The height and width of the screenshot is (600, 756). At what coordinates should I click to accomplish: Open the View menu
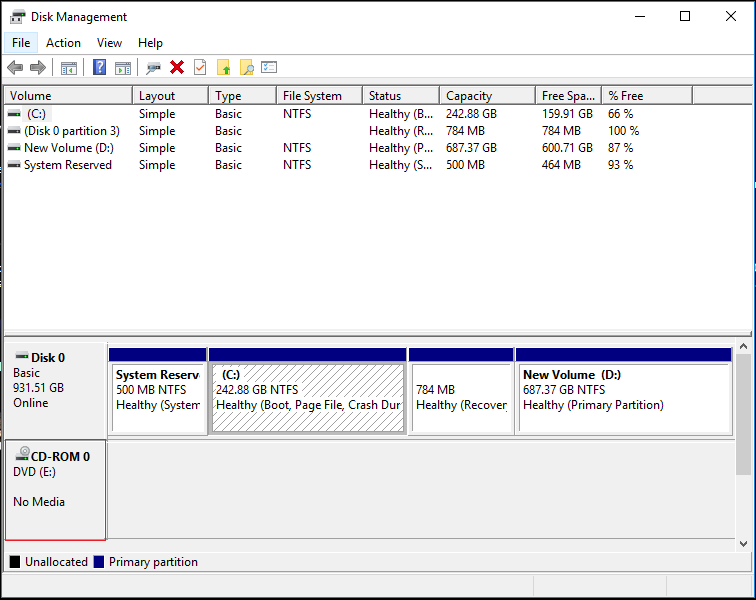click(x=109, y=43)
